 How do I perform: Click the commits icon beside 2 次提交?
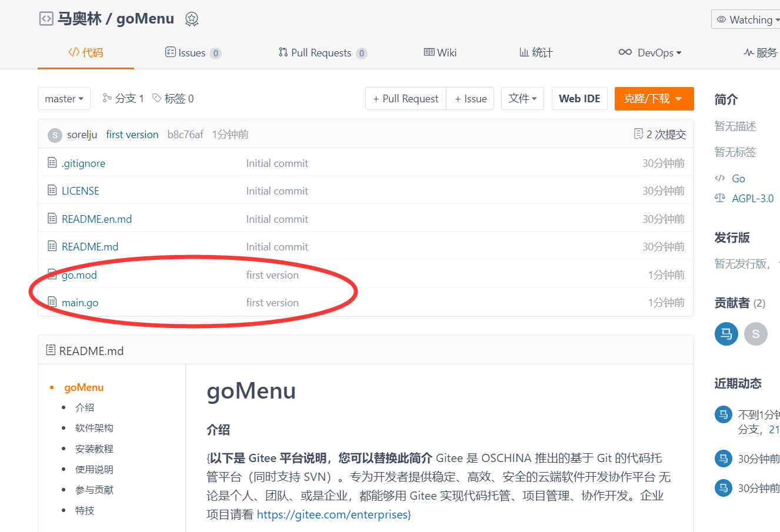[x=638, y=134]
